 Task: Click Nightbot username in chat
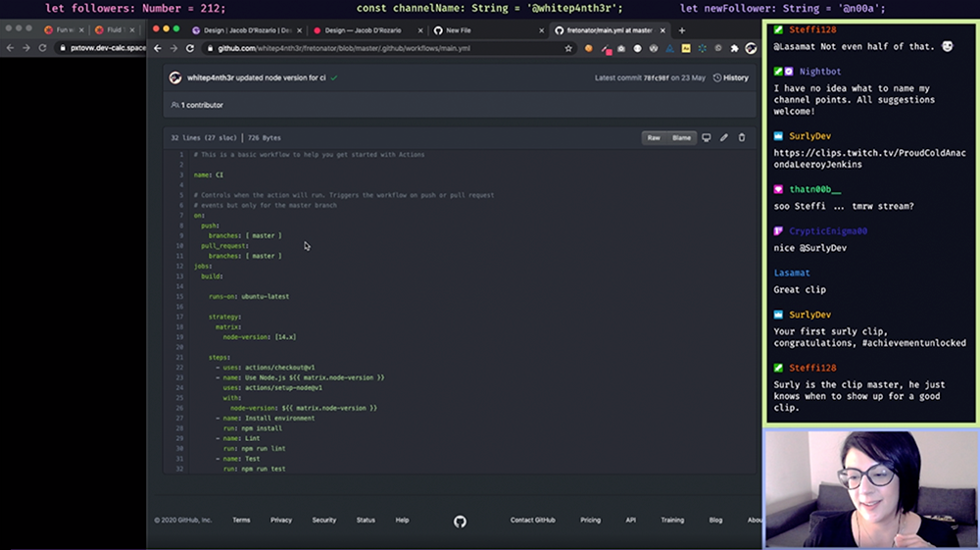coord(820,72)
